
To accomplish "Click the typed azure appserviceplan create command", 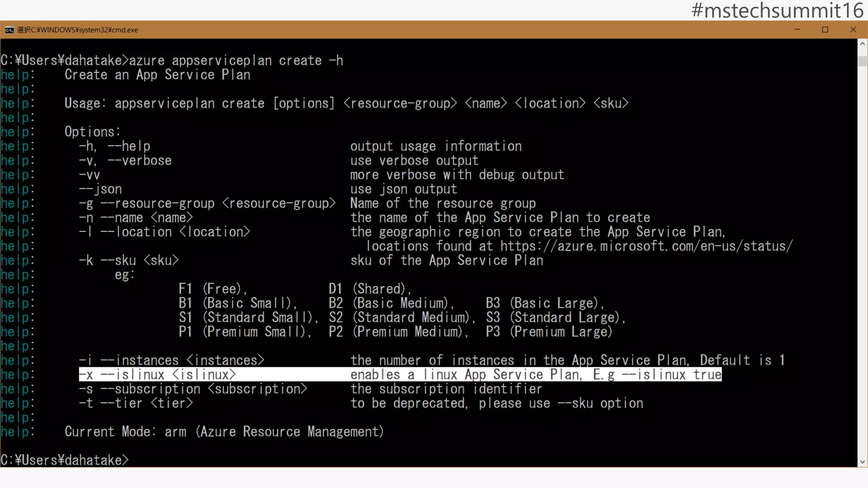I will coord(236,61).
